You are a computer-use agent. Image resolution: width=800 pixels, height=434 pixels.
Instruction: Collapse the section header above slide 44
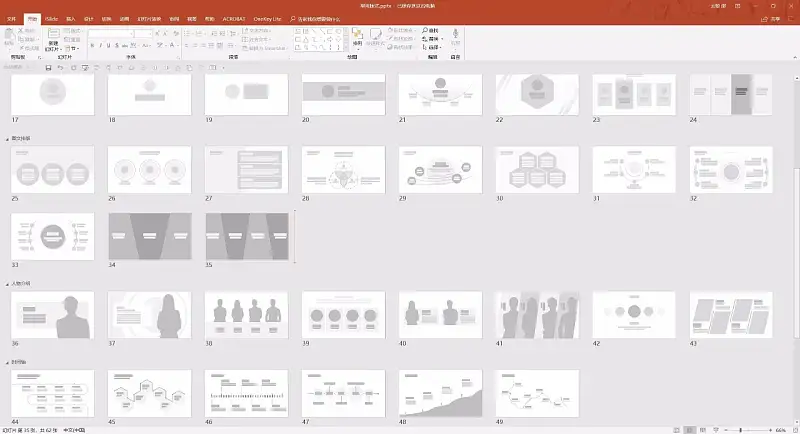point(7,362)
